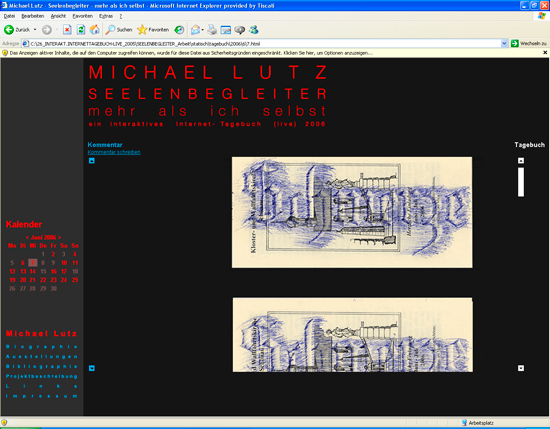The height and width of the screenshot is (429, 550).
Task: Select calendar day 4
Action: (x=75, y=254)
